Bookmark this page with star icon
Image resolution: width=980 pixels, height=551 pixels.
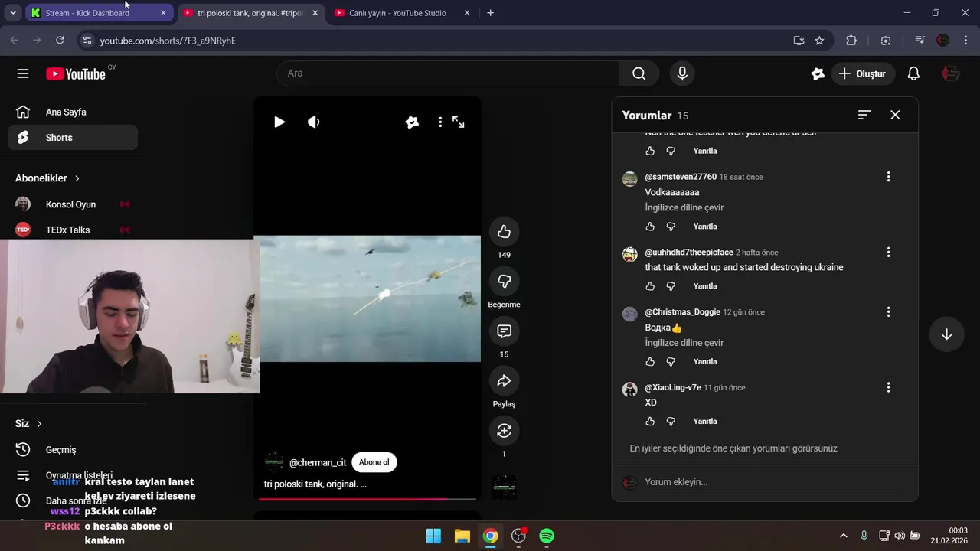(x=819, y=41)
